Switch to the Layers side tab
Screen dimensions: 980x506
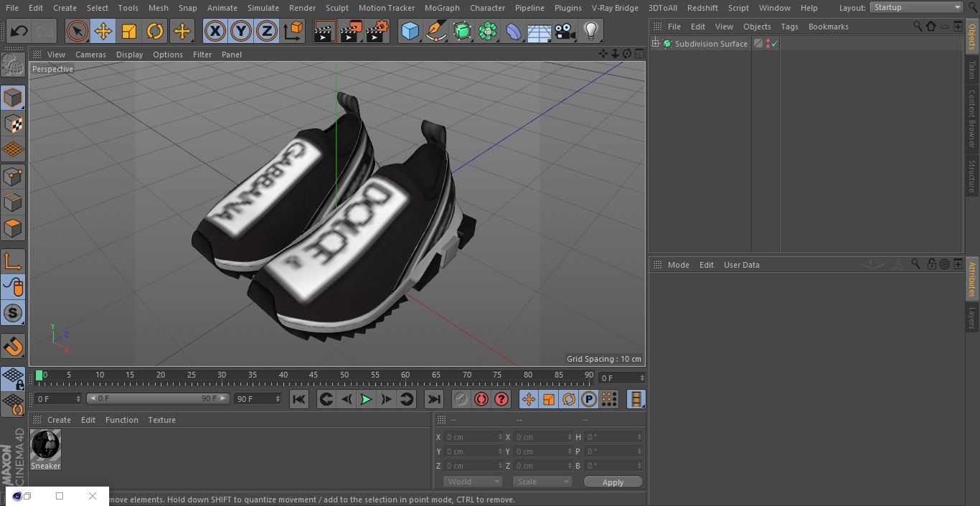coord(972,318)
